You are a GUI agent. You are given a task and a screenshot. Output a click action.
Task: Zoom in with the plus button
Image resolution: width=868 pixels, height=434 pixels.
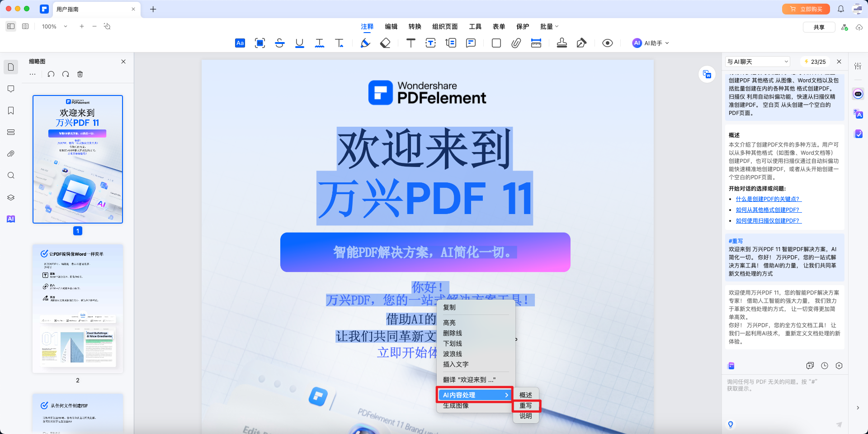point(82,27)
